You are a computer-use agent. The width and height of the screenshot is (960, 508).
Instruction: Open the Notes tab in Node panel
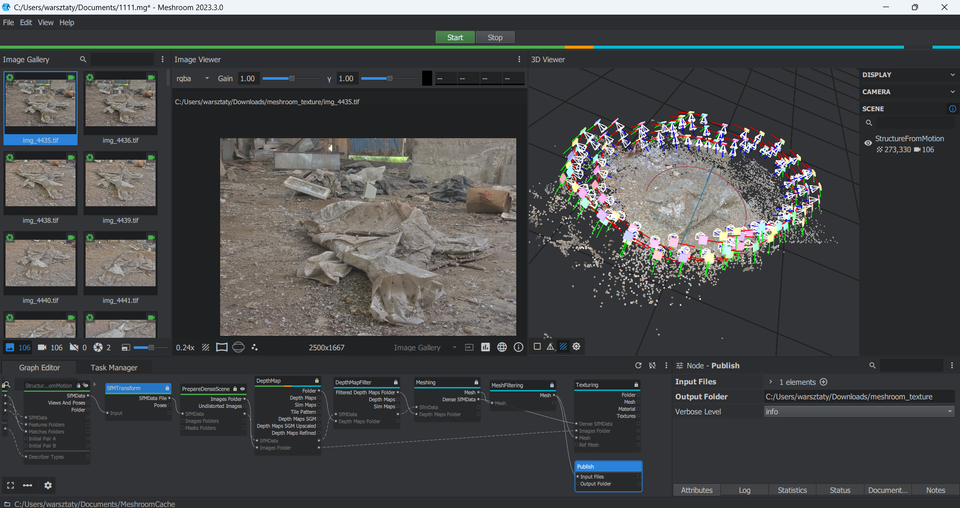pyautogui.click(x=936, y=490)
